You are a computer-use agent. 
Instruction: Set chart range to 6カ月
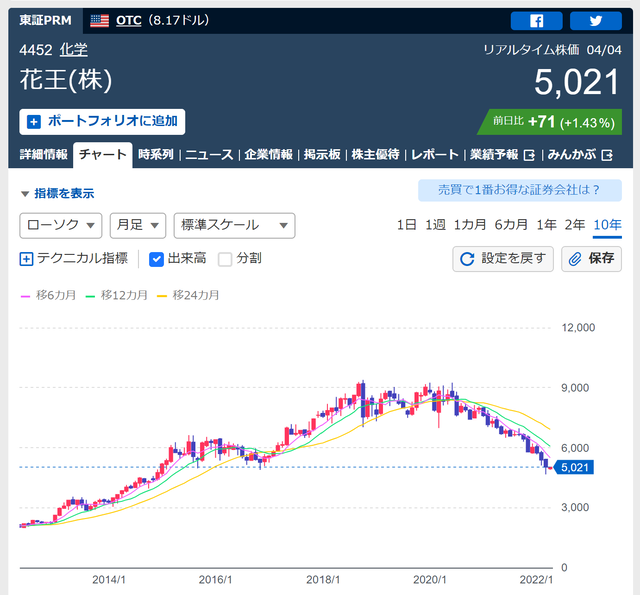(511, 225)
